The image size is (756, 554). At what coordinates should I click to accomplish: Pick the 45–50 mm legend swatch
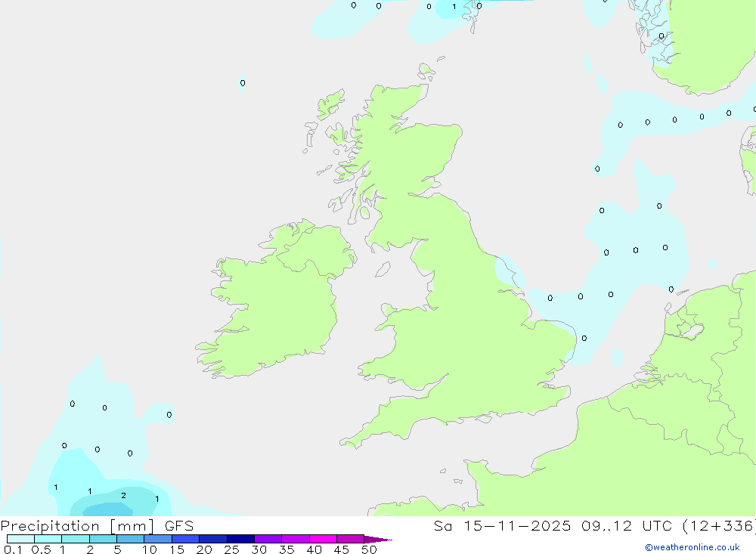(x=351, y=539)
